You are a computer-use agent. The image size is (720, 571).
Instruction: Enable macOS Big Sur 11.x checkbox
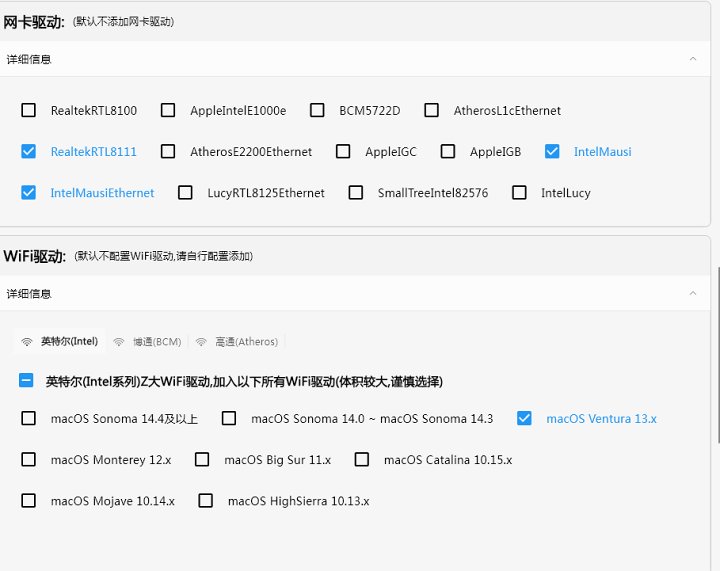click(x=202, y=460)
